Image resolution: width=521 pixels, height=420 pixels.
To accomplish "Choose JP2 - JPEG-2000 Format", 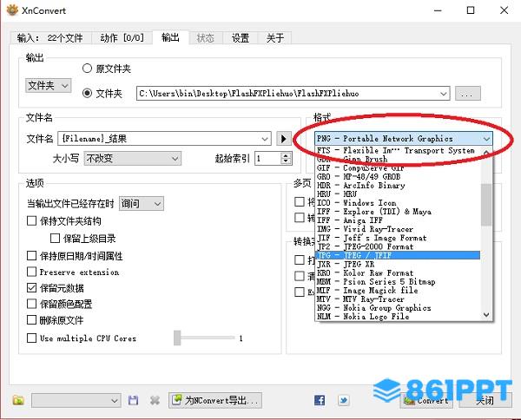I will point(398,246).
